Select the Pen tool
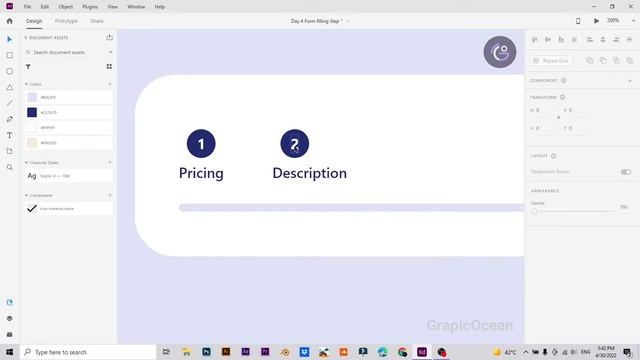This screenshot has width=640, height=360. (10, 119)
